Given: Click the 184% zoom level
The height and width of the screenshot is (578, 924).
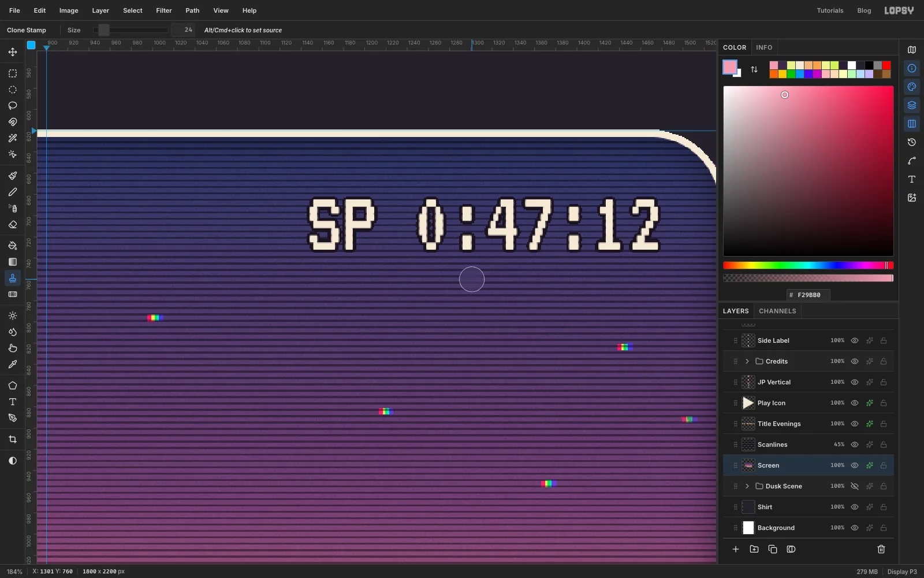Looking at the screenshot, I should (x=14, y=572).
